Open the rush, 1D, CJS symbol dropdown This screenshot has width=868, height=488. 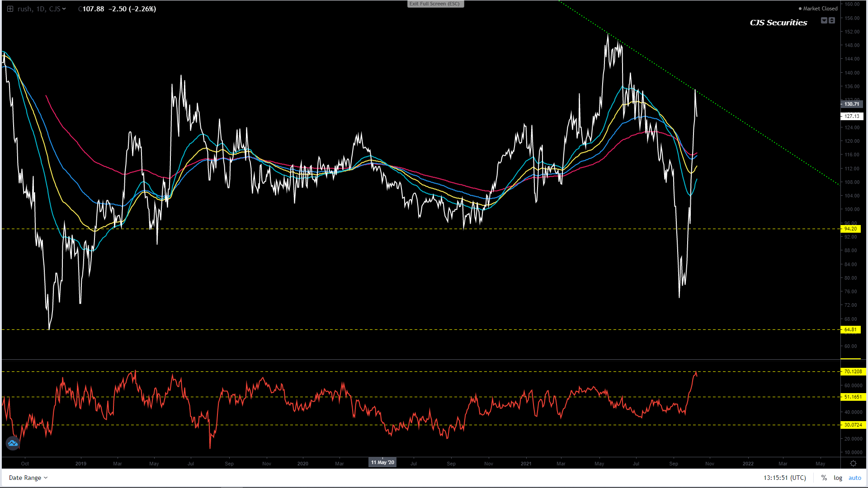(x=42, y=9)
